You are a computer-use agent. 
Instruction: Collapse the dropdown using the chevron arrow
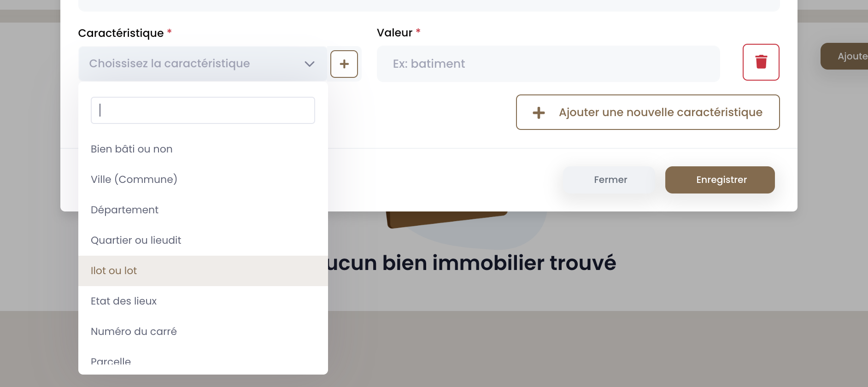pyautogui.click(x=310, y=64)
